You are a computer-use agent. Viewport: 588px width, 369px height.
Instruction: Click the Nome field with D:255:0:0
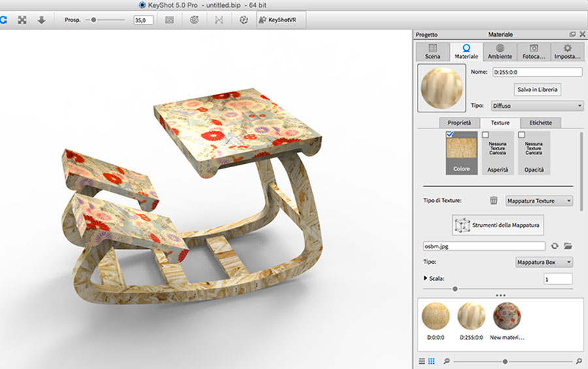pyautogui.click(x=537, y=72)
